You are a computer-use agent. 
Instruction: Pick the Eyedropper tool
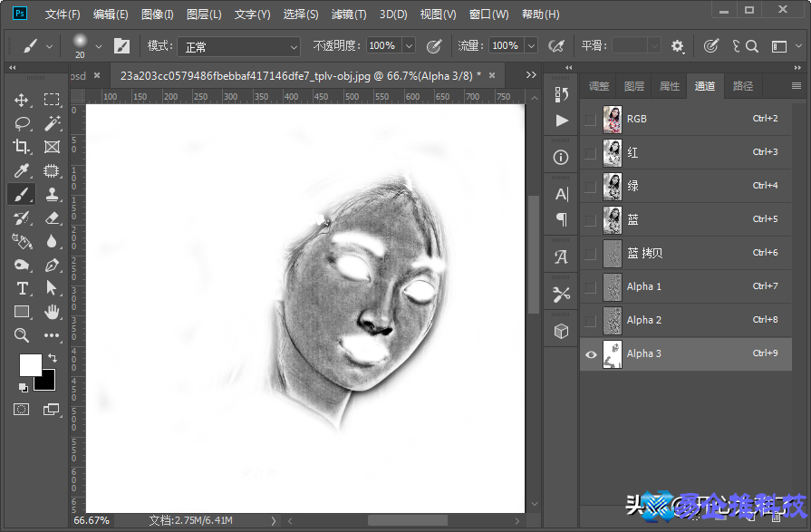[x=22, y=170]
